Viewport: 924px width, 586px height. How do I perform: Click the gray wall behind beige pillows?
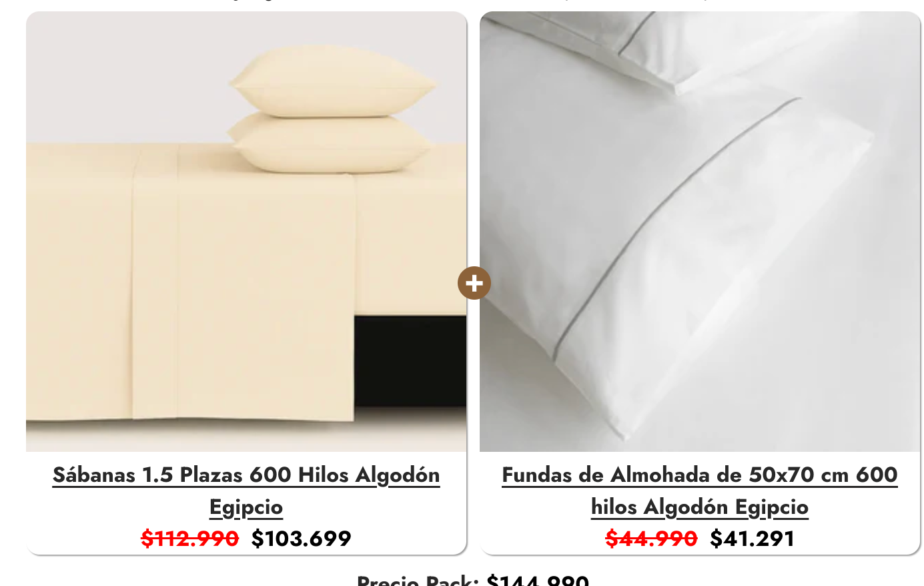[127, 73]
